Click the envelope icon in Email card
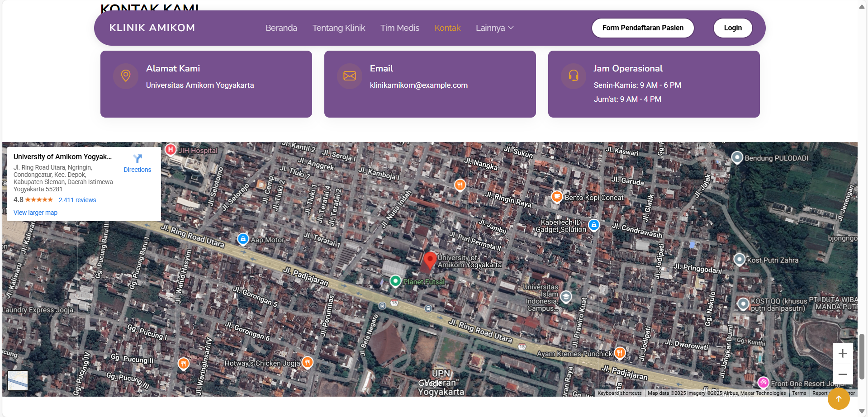This screenshot has height=417, width=868. pos(350,76)
